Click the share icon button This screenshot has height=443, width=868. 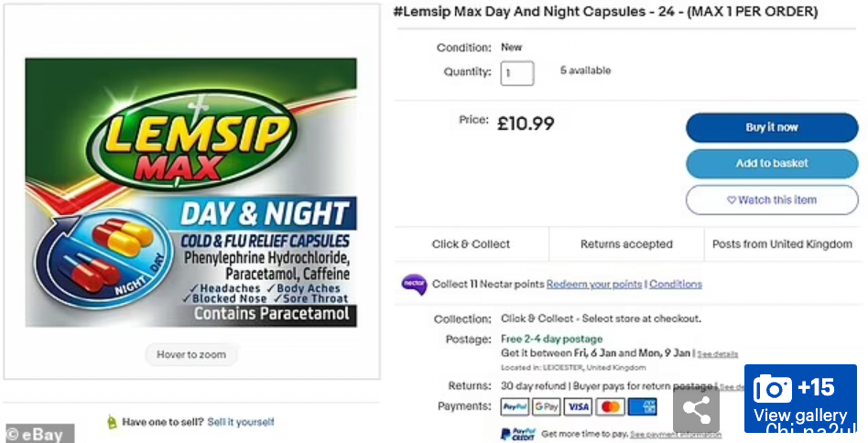click(696, 409)
